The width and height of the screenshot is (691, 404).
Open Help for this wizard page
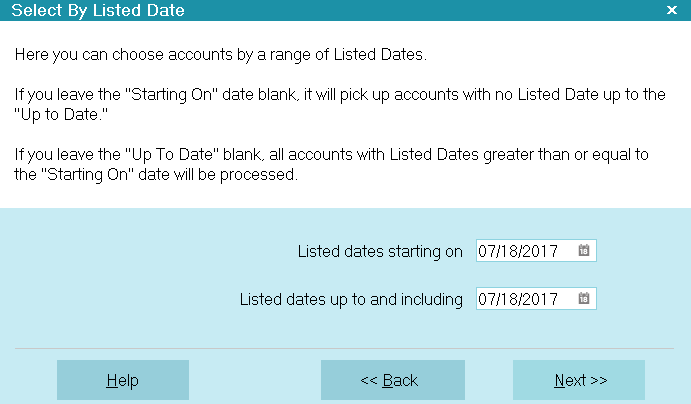[x=123, y=380]
